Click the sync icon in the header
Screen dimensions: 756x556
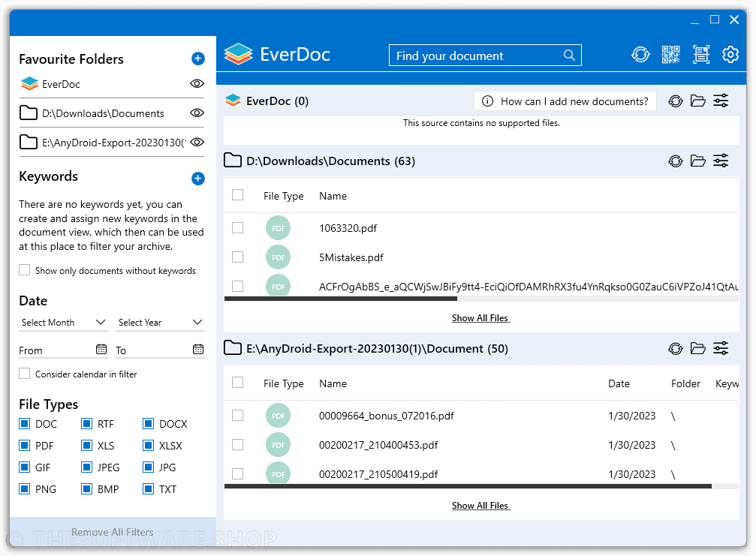click(x=640, y=55)
